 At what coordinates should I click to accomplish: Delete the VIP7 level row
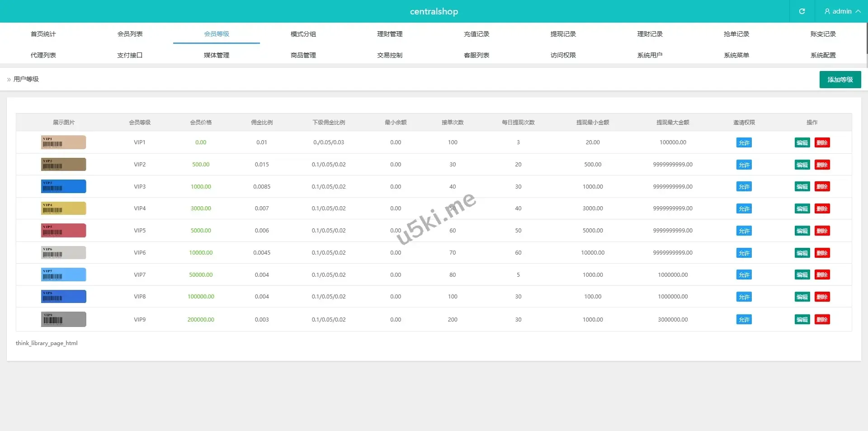[x=822, y=275]
